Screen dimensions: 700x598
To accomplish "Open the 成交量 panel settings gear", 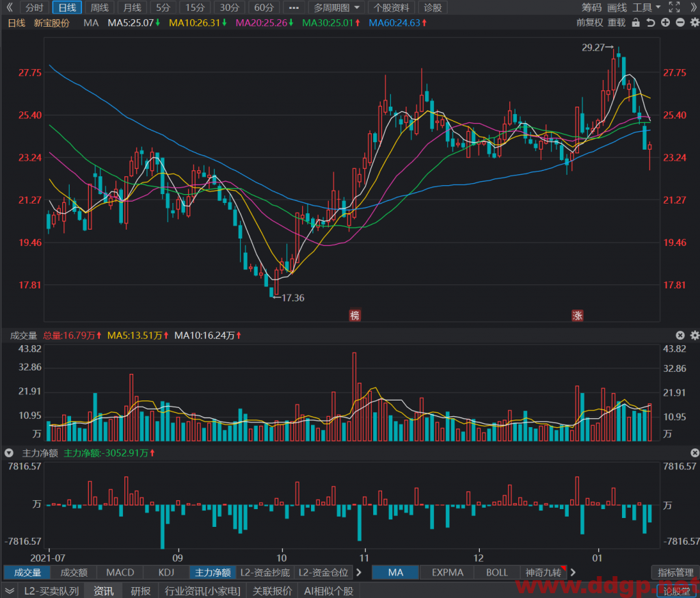I will 695,335.
